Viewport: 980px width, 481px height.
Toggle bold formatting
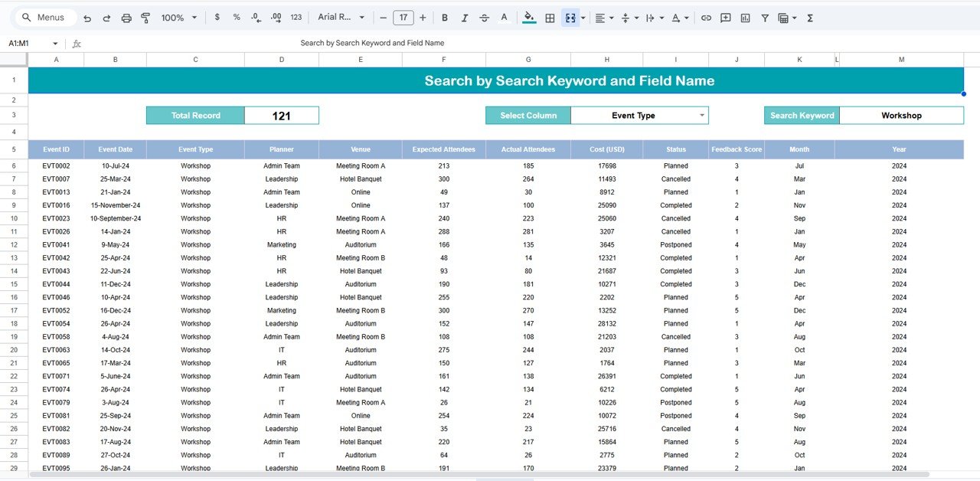[445, 17]
